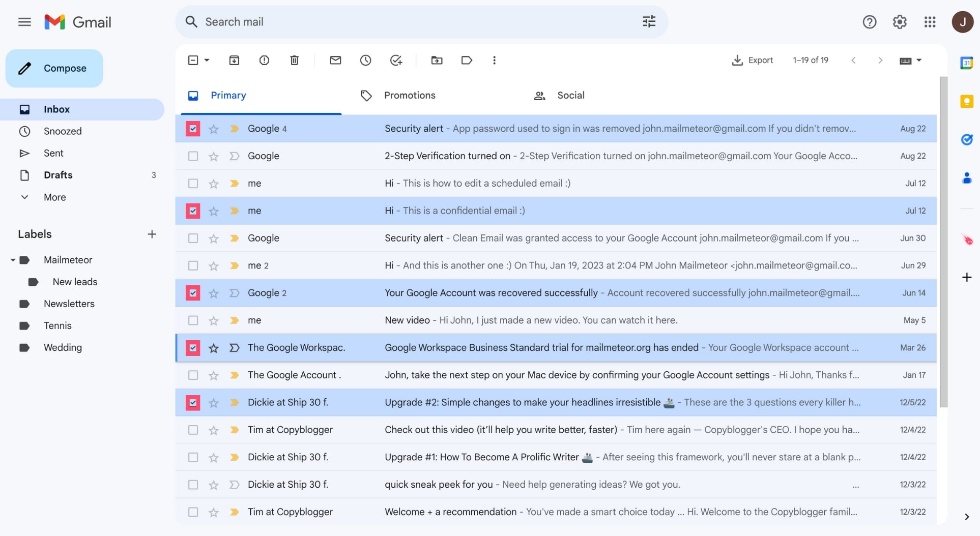Image resolution: width=980 pixels, height=536 pixels.
Task: Select the checkbox for the May 5 video email
Action: click(x=192, y=320)
